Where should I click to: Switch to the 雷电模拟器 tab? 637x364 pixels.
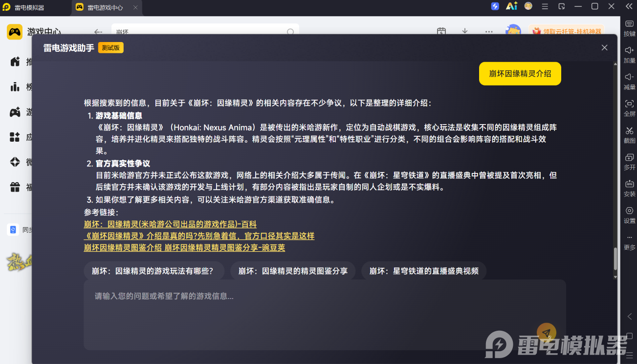(x=29, y=7)
